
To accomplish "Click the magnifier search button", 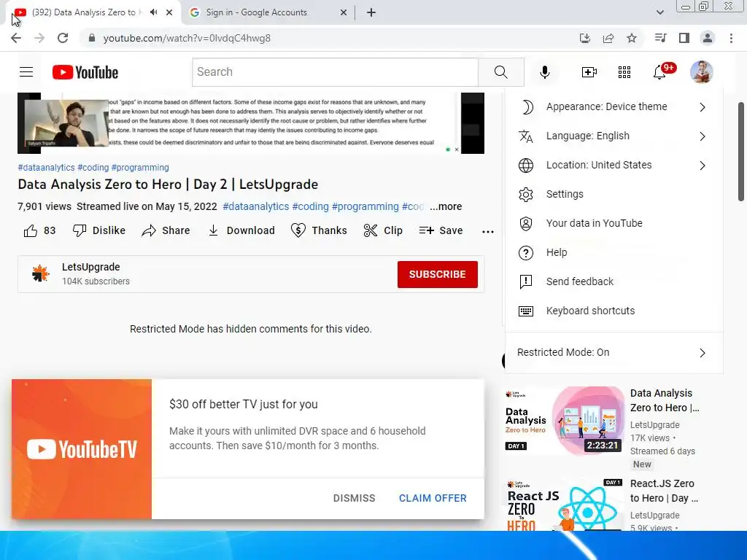I will [x=500, y=72].
